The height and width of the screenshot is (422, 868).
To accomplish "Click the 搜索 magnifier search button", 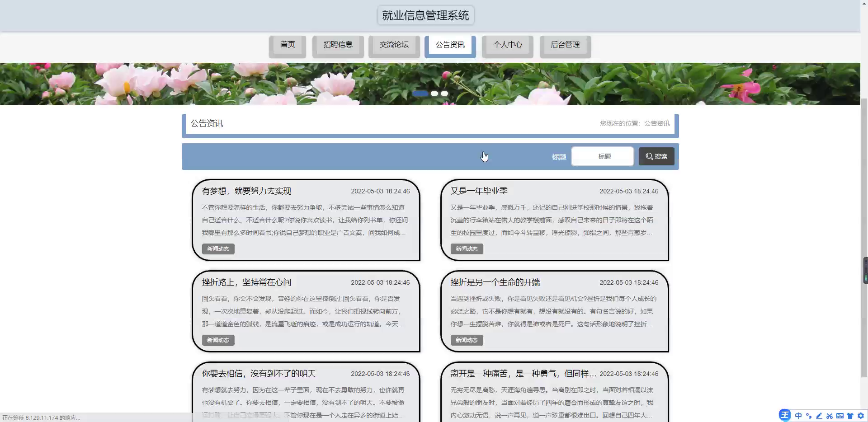I will (x=656, y=156).
